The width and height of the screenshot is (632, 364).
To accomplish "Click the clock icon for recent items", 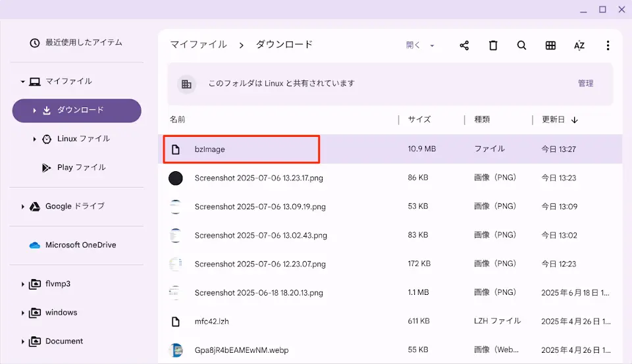I will 35,43.
